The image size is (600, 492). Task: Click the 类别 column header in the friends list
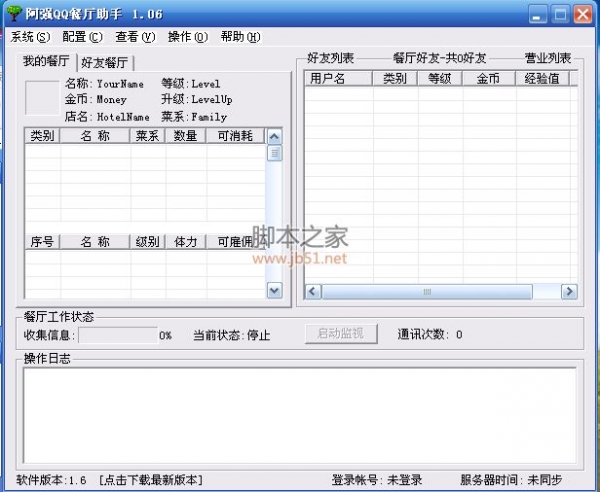click(395, 78)
